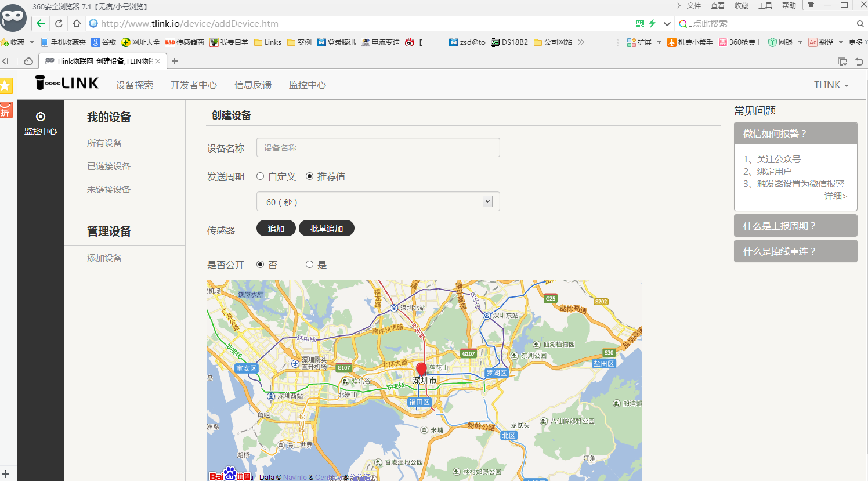This screenshot has height=481, width=868.
Task: Switch to the 开发者中心 menu item
Action: 194,85
